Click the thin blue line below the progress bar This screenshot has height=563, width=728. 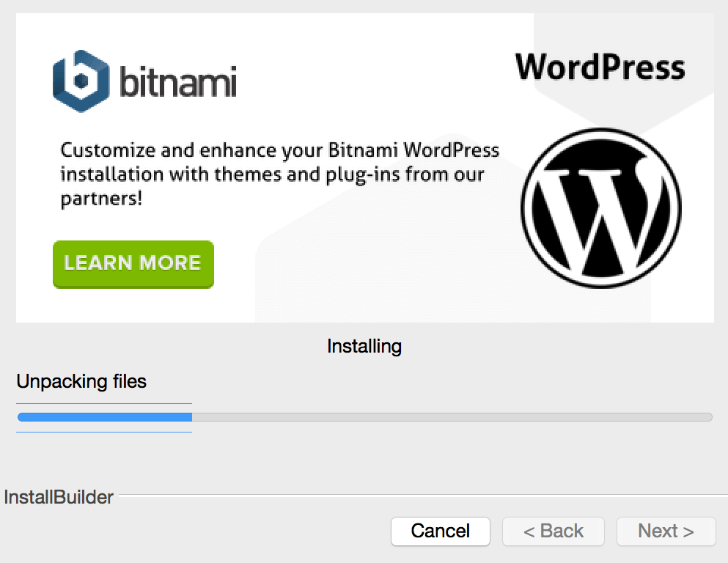(104, 432)
